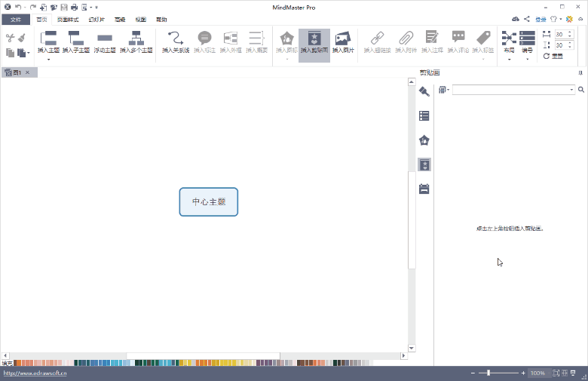Click the 插入多个主题 multiple topics icon
588x381 pixels.
click(136, 42)
